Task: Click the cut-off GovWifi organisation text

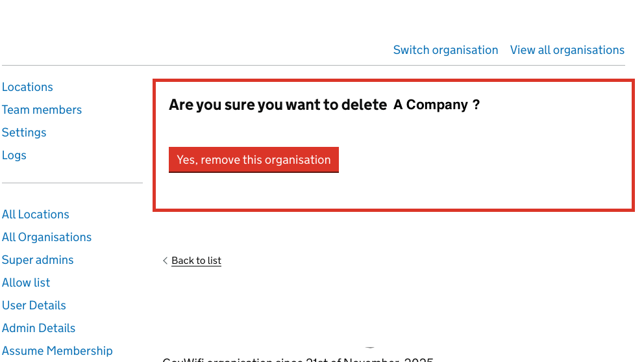Action: click(x=297, y=359)
